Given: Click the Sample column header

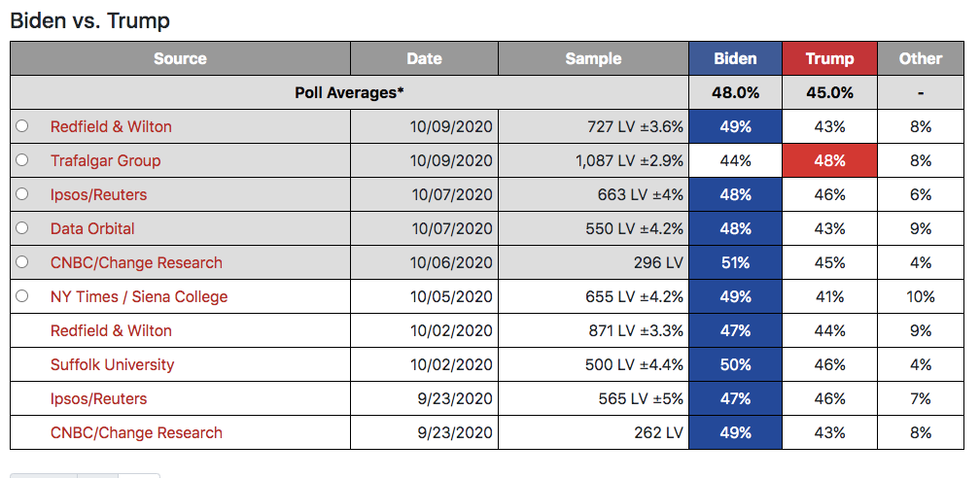Looking at the screenshot, I should 594,58.
